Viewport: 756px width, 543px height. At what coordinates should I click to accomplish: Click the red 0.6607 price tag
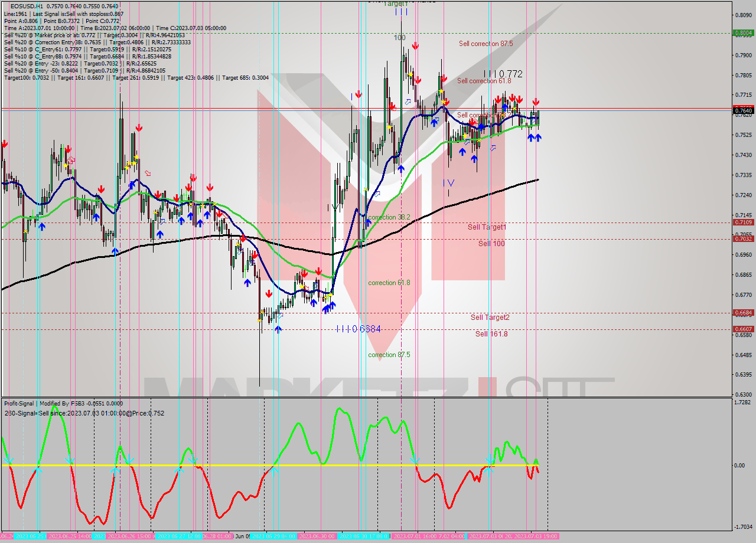743,329
